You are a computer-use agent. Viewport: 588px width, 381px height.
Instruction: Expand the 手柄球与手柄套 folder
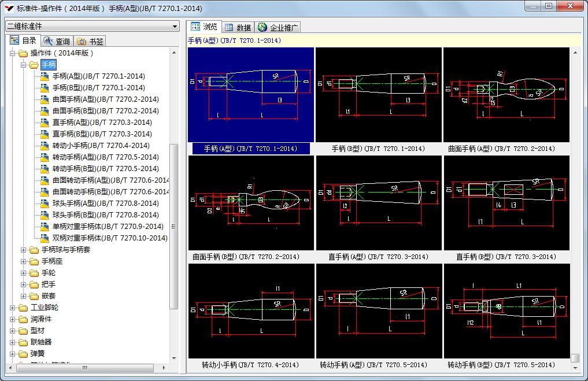pyautogui.click(x=24, y=250)
